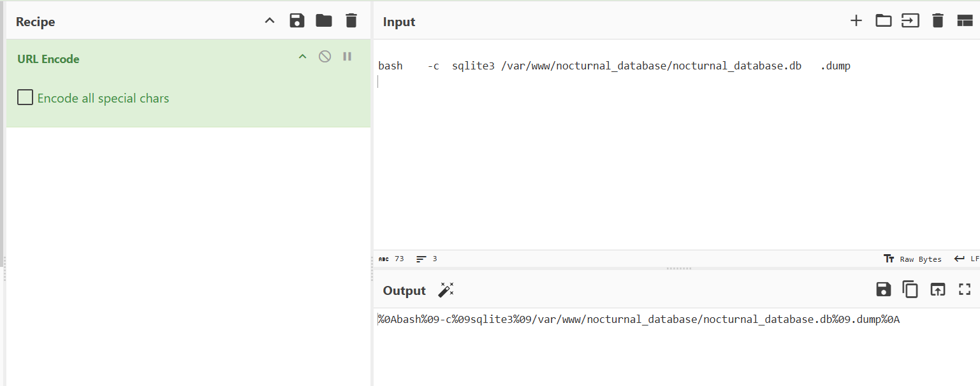Enable Encode all special chars checkbox
Viewport: 980px width, 386px height.
click(26, 97)
